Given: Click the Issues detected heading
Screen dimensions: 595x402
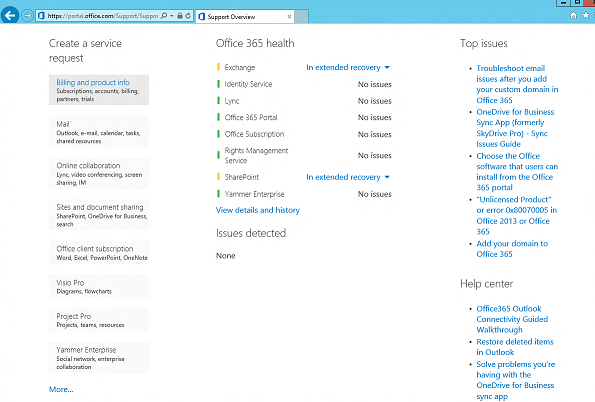Looking at the screenshot, I should tap(251, 233).
